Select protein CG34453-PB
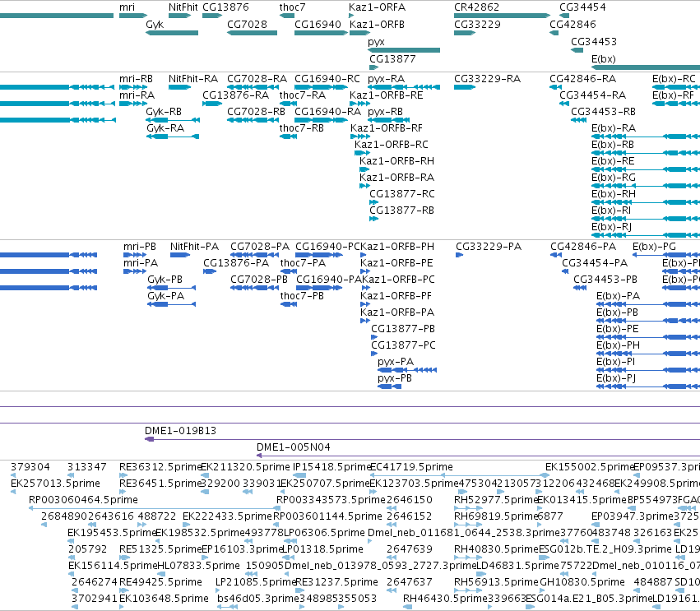Viewport: 700px width, 611px height. [x=605, y=280]
